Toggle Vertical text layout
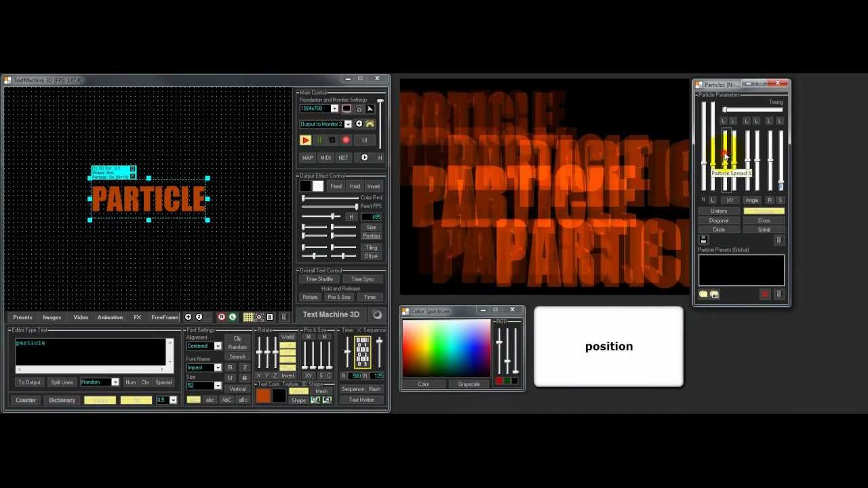 coord(237,389)
